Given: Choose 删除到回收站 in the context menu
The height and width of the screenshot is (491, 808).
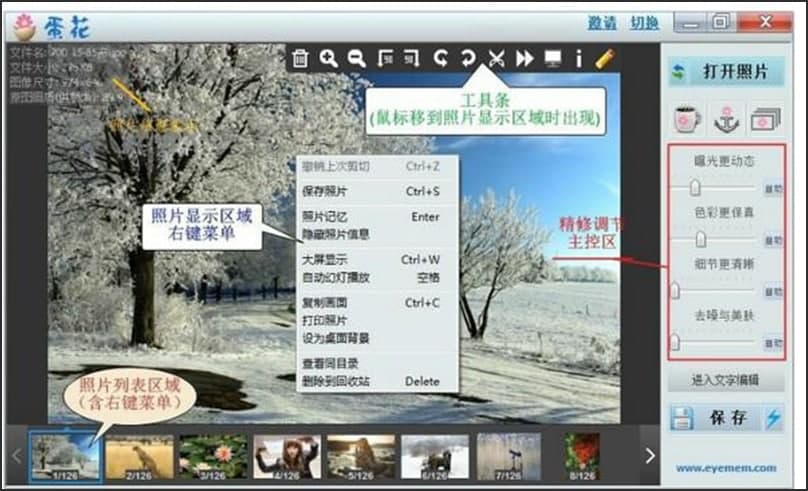Looking at the screenshot, I should point(371,382).
